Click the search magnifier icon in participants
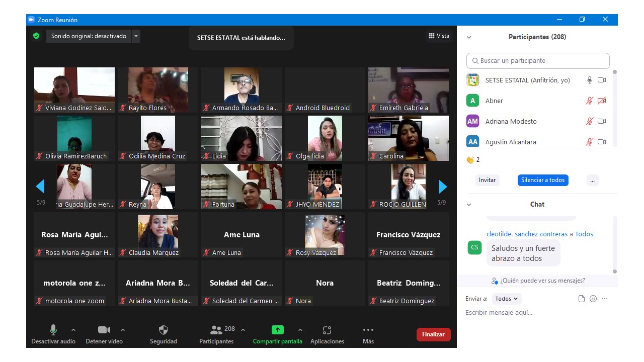Image resolution: width=644 pixels, height=362 pixels. (x=475, y=61)
